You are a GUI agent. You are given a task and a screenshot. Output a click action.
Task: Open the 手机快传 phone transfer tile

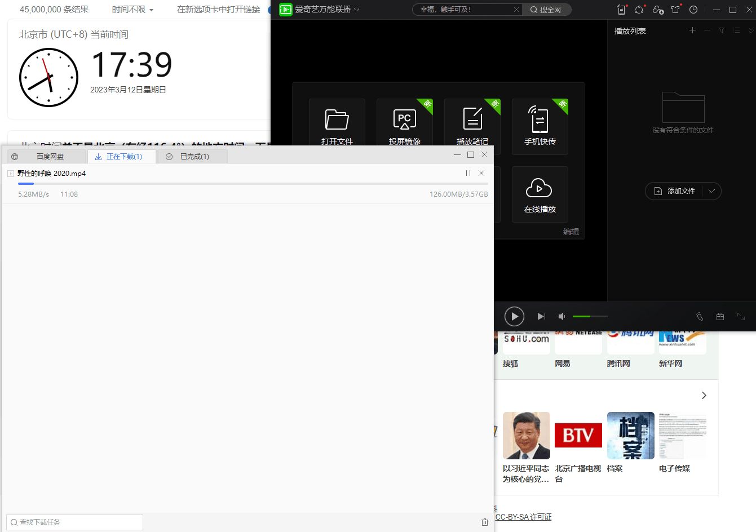tap(540, 126)
